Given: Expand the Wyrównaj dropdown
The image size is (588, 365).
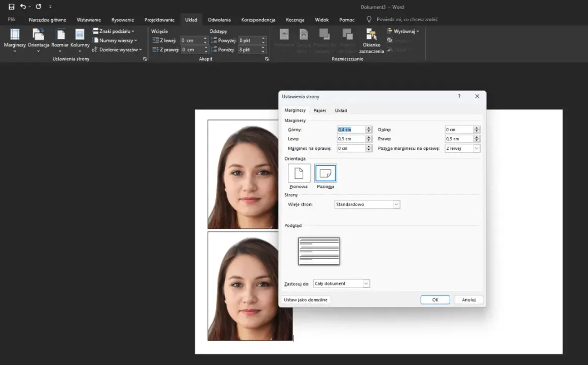Looking at the screenshot, I should (x=403, y=31).
